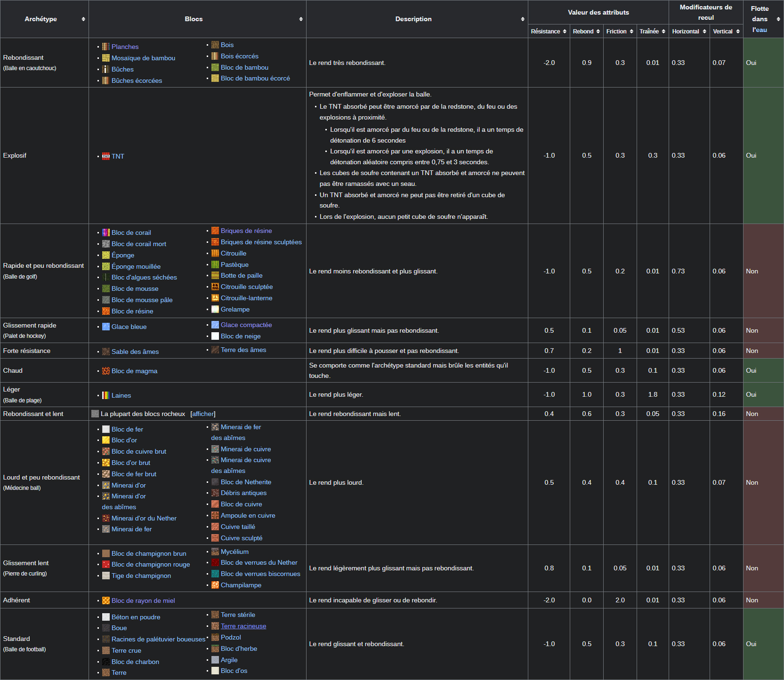Sort table by Archétype column
The height and width of the screenshot is (680, 784).
click(83, 19)
